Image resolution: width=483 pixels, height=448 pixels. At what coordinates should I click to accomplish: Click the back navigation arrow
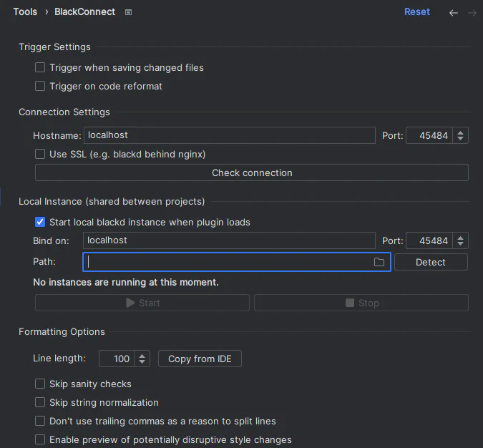[x=454, y=12]
